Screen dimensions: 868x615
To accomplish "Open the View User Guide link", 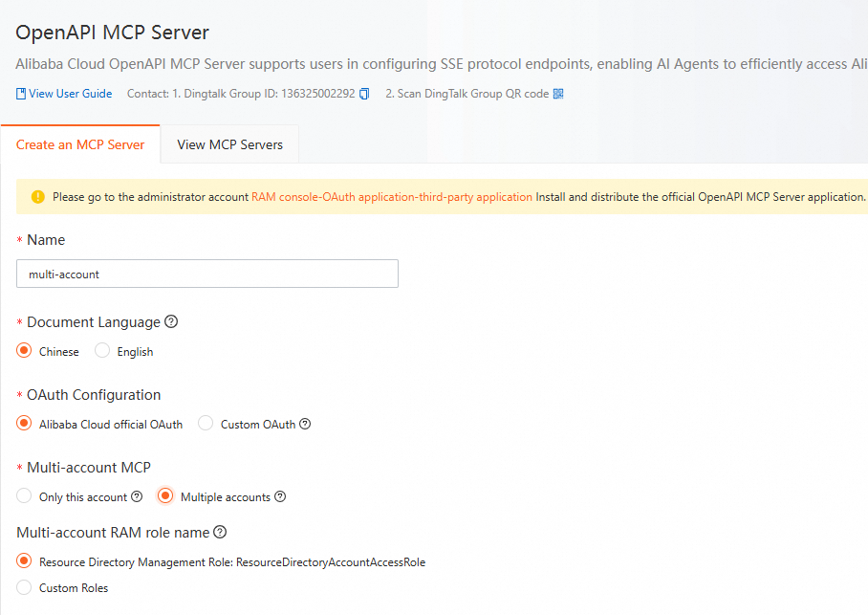I will 71,94.
